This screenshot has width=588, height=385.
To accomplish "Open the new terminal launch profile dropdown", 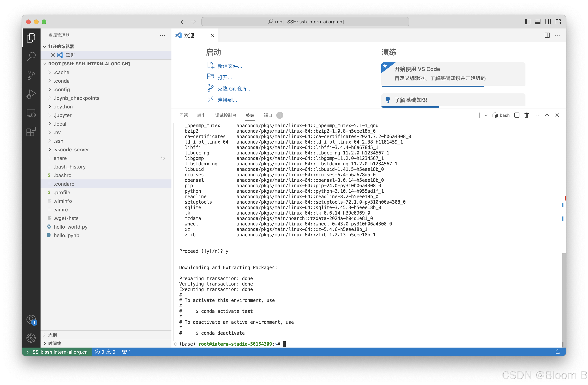I will (x=486, y=115).
